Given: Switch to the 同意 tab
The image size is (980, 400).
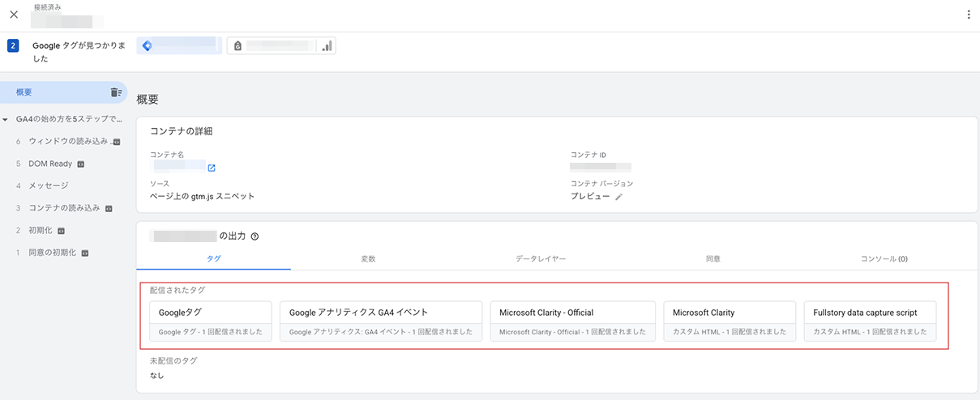Looking at the screenshot, I should (713, 259).
